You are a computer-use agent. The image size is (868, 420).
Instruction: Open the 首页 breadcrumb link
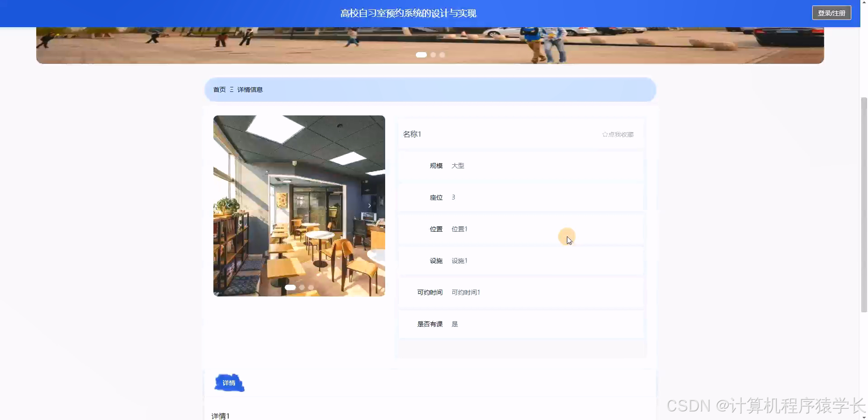point(219,89)
